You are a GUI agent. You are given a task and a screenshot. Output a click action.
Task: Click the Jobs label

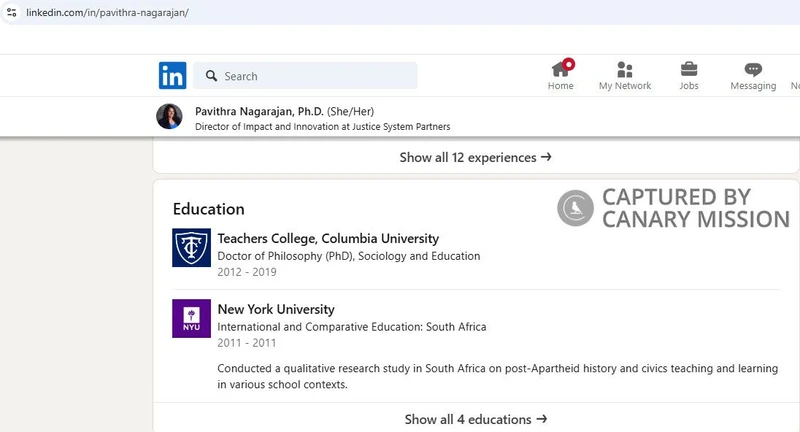coord(689,86)
